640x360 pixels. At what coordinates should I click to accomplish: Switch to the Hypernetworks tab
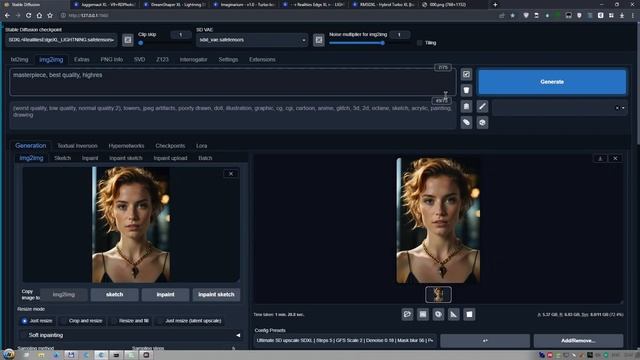pos(126,146)
